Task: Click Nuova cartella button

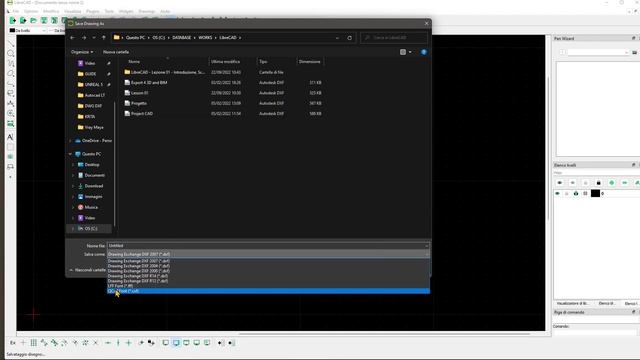Action: coord(116,52)
